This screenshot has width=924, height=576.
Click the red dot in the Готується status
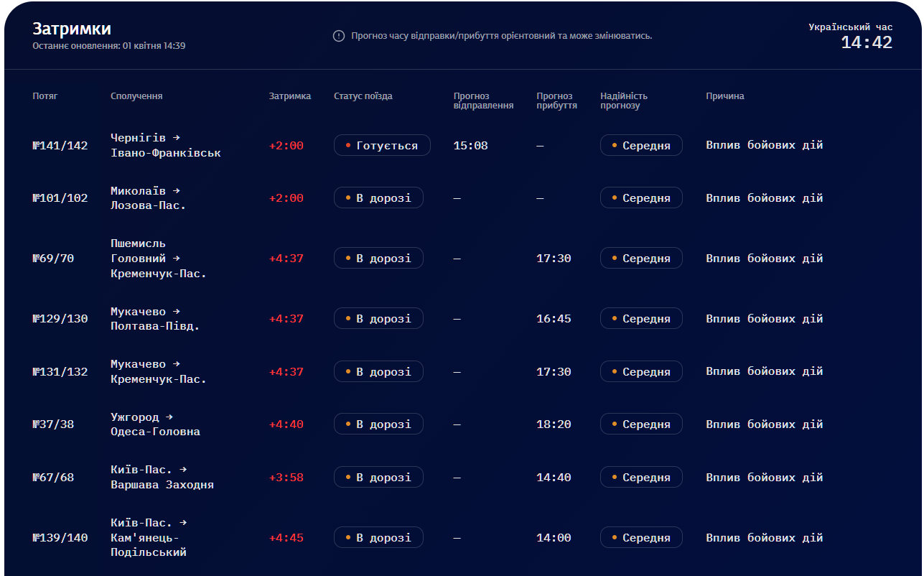[x=348, y=145]
